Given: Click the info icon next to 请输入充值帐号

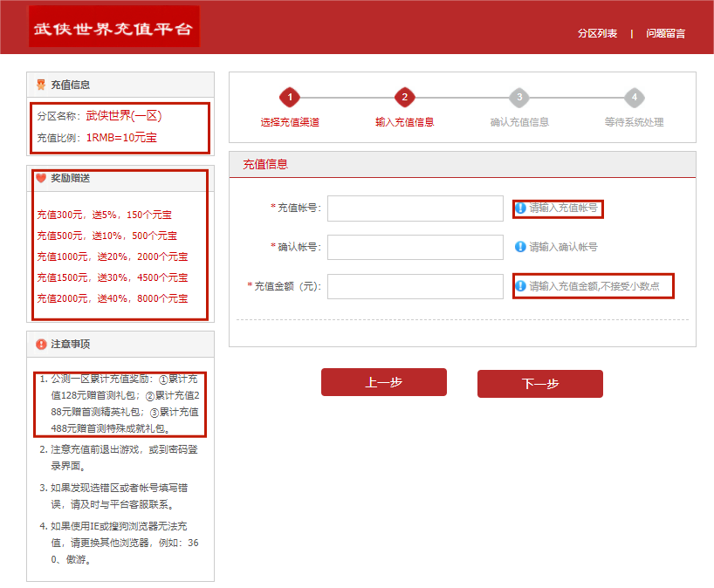Looking at the screenshot, I should pyautogui.click(x=521, y=209).
